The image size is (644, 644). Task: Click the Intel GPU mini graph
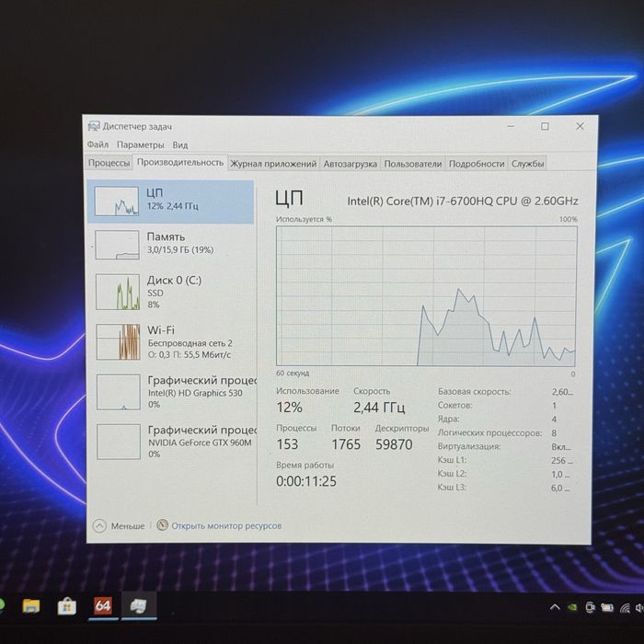point(119,392)
